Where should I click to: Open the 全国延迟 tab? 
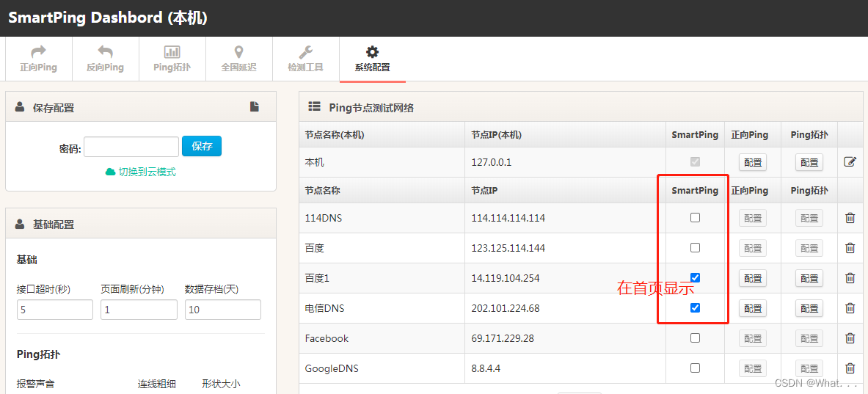[238, 59]
